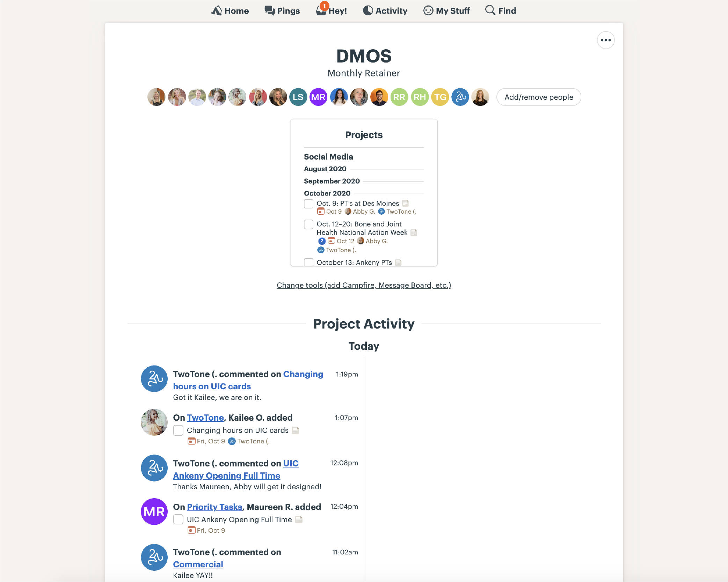Open the three-dot overflow menu
The height and width of the screenshot is (582, 728).
(606, 40)
